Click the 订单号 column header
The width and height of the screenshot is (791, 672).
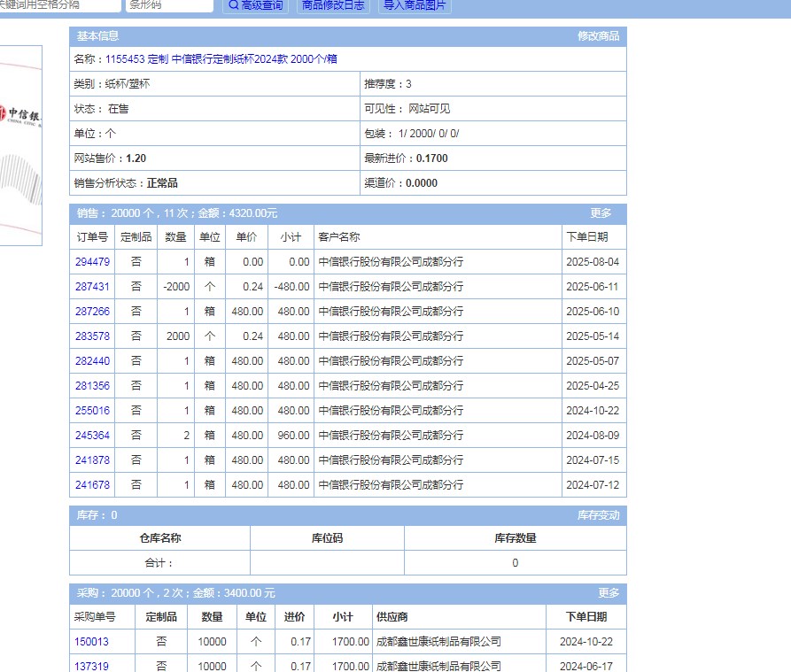coord(92,237)
